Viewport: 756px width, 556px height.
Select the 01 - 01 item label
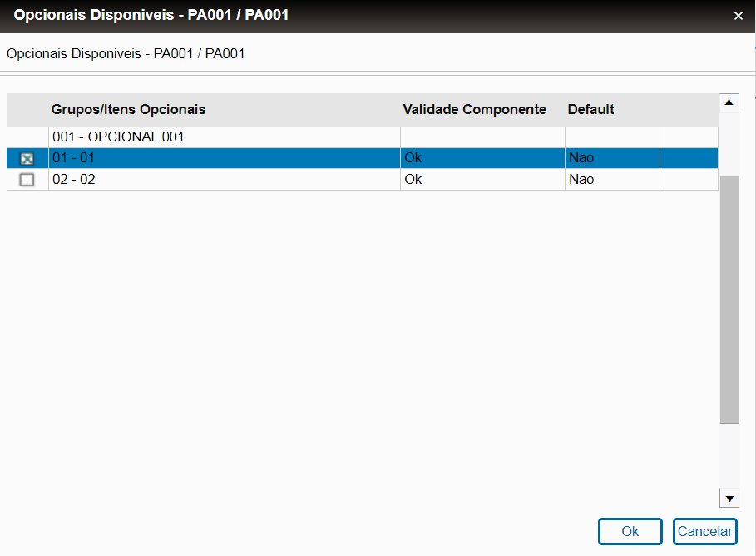pyautogui.click(x=74, y=158)
